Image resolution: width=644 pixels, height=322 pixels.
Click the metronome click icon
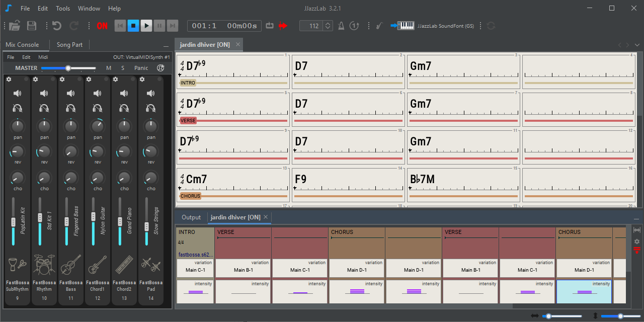(x=341, y=26)
